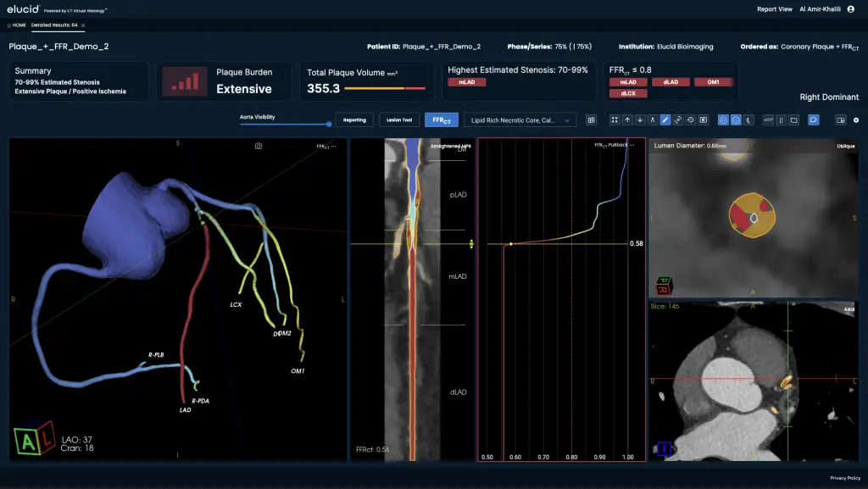Adjust the Aorta Visibility slider handle
This screenshot has width=868, height=489.
pos(329,124)
